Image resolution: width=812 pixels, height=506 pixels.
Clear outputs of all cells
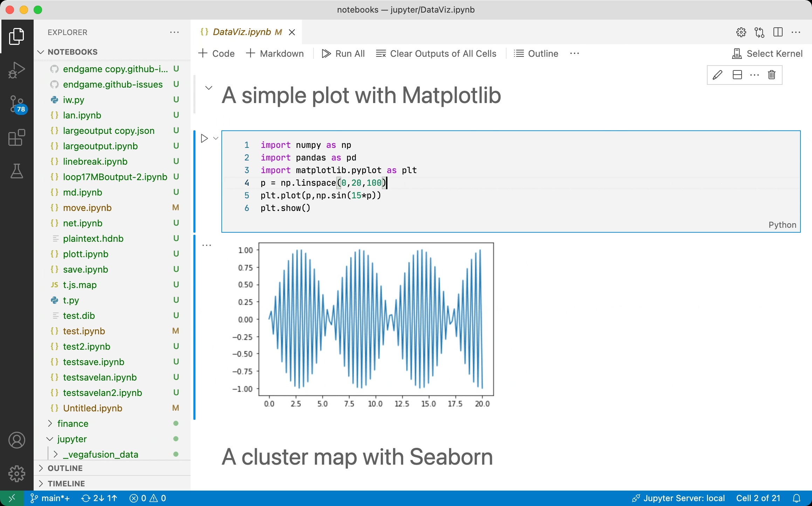pos(436,53)
